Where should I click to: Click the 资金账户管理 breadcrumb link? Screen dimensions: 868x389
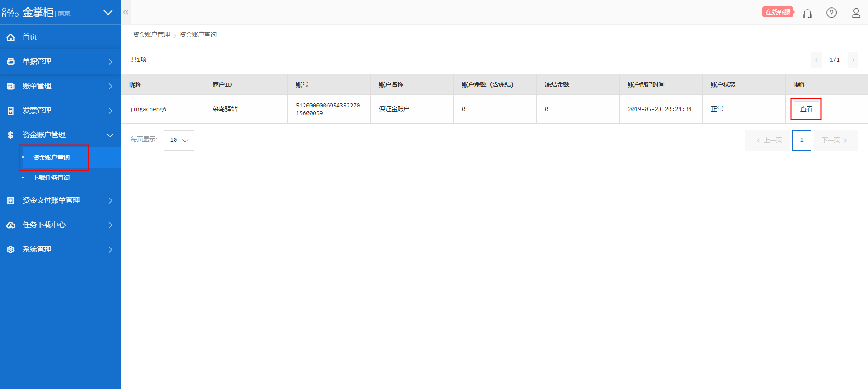click(x=151, y=34)
